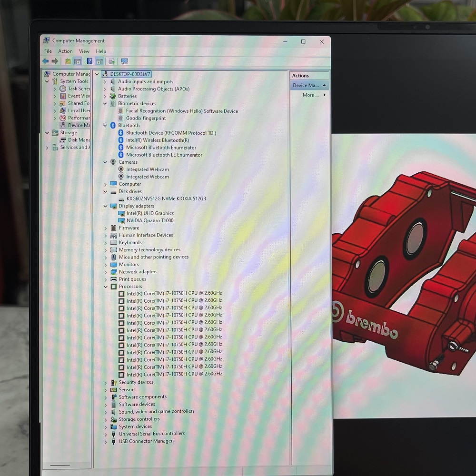
Task: Click the Up One Level folder icon
Action: click(x=68, y=61)
